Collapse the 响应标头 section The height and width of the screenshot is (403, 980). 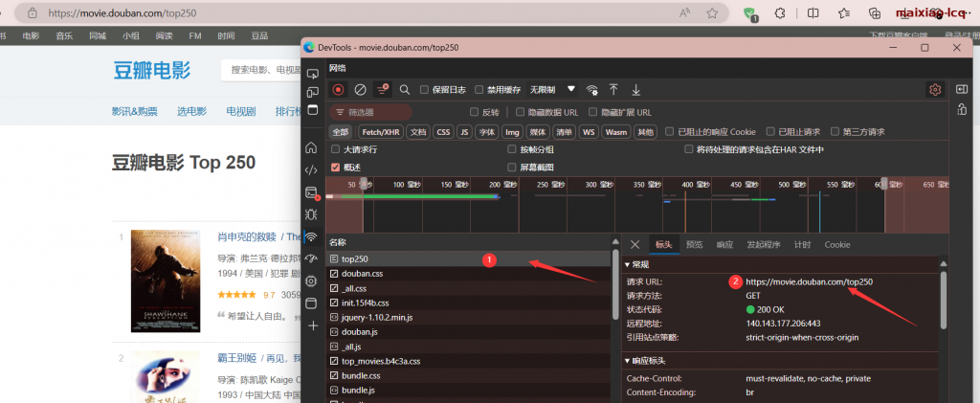click(628, 361)
